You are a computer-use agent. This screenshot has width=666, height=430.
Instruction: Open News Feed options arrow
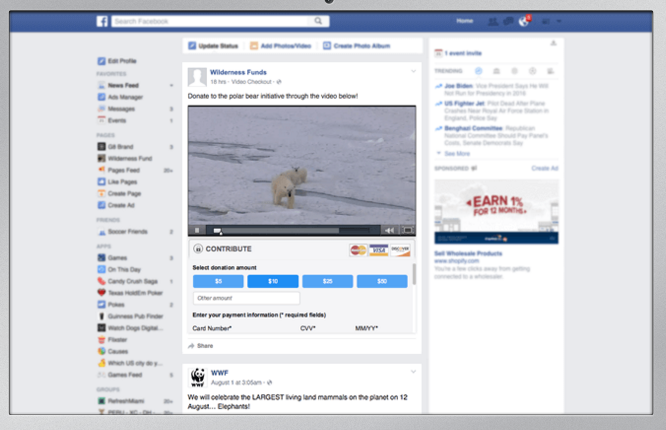point(171,85)
